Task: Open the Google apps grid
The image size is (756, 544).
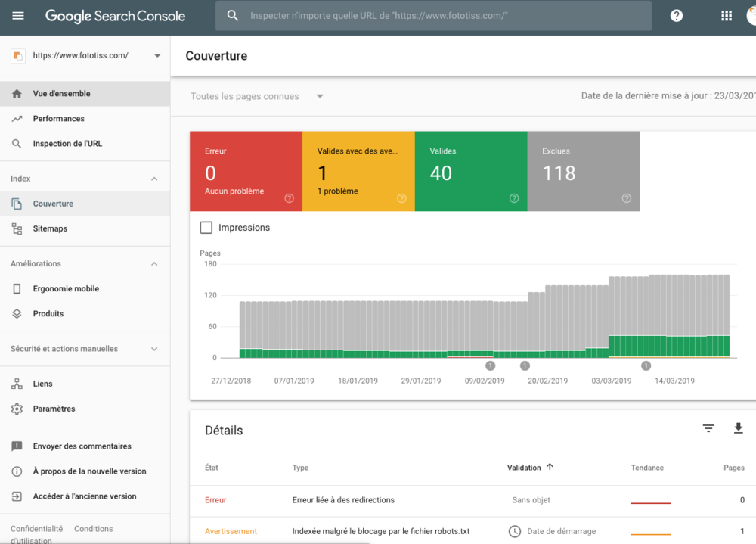Action: click(727, 16)
